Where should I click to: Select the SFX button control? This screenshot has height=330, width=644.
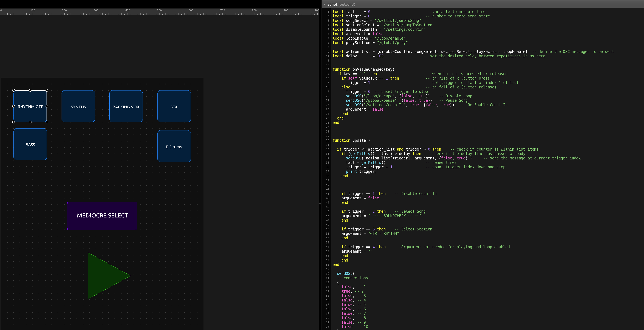tap(174, 106)
